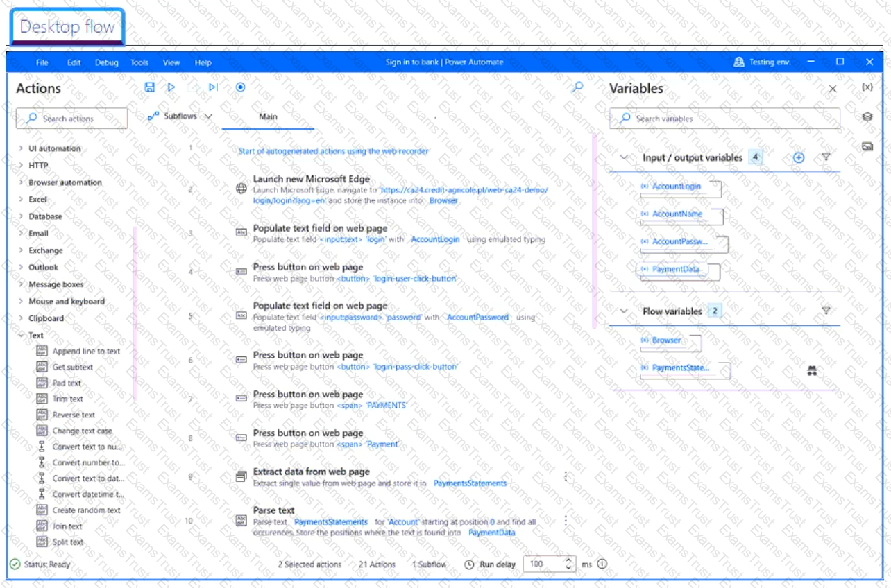Collapse the Input / output variables section
This screenshot has width=891, height=588.
point(623,157)
